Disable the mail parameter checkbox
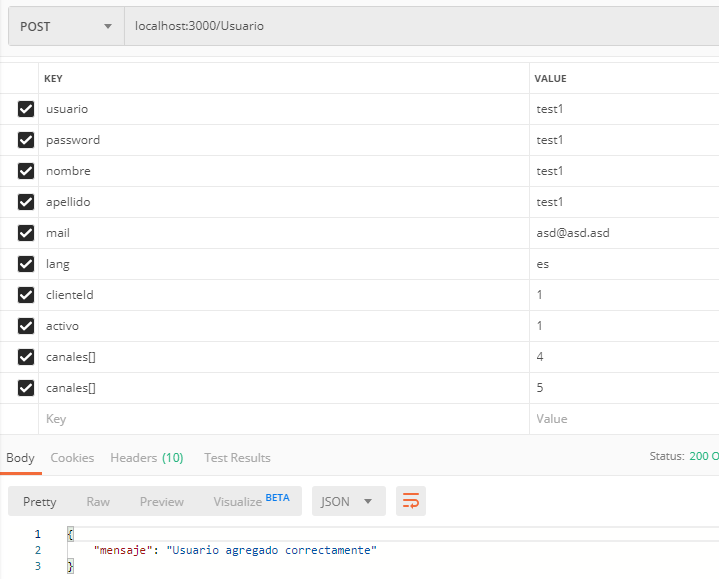 26,233
